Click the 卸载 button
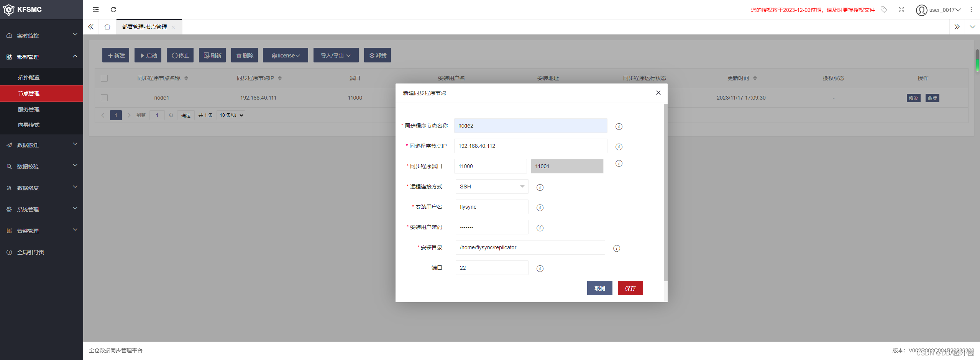The height and width of the screenshot is (360, 980). tap(378, 55)
